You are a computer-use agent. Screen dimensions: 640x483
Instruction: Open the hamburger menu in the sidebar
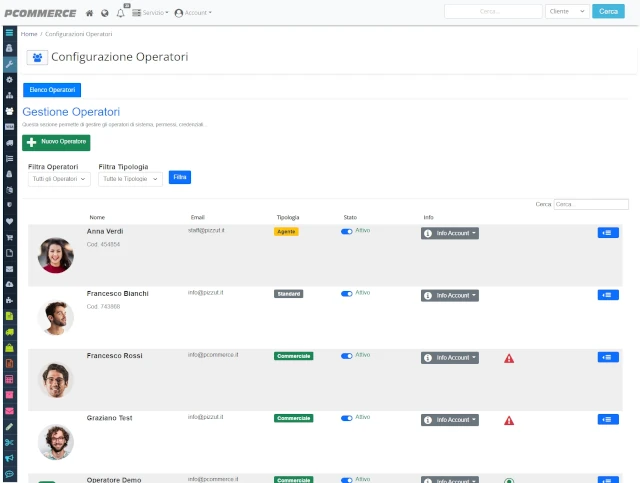(9, 33)
